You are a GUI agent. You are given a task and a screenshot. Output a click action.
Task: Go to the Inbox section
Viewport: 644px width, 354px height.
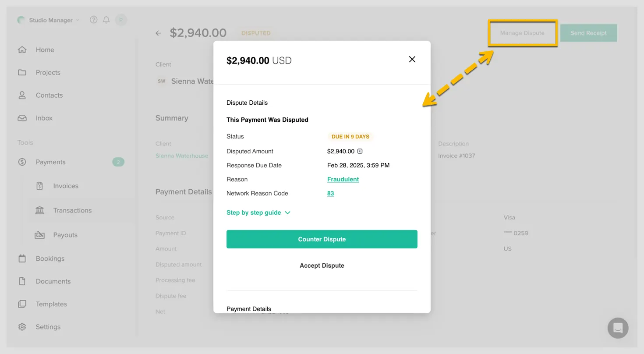(44, 118)
